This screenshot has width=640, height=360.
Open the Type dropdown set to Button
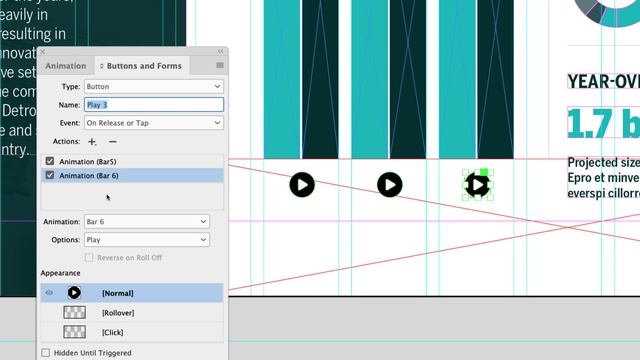coord(154,87)
